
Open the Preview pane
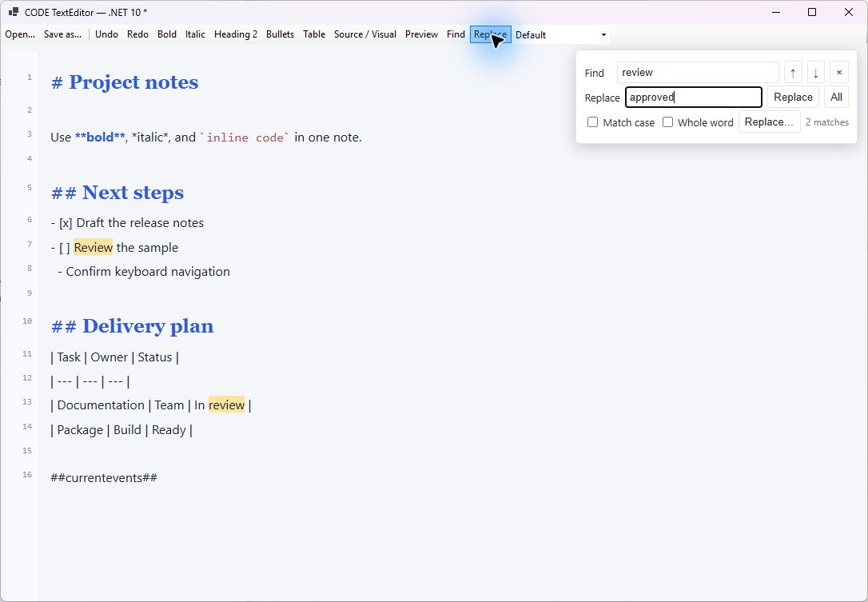[x=421, y=34]
